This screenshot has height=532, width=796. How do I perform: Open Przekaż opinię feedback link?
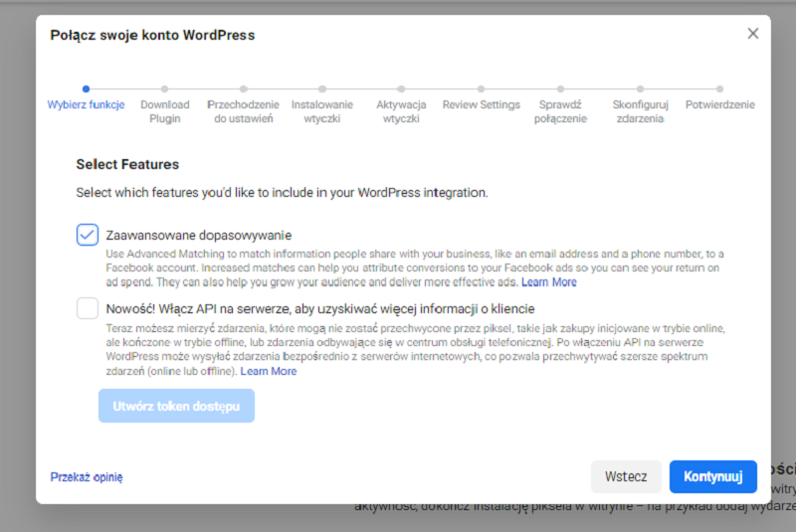click(87, 477)
